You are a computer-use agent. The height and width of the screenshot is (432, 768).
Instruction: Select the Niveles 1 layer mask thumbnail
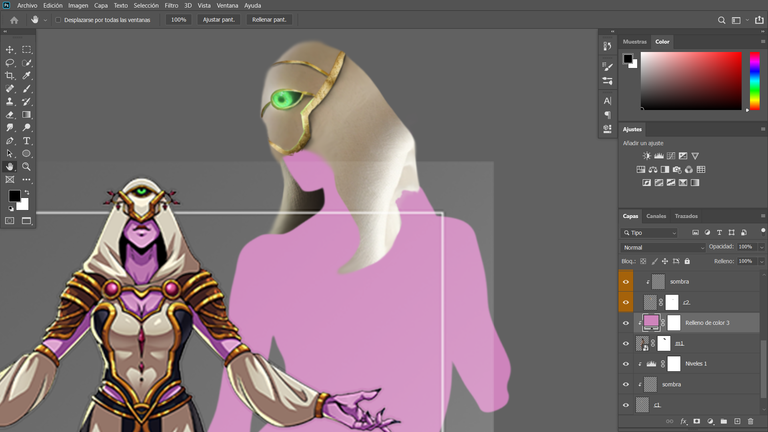point(674,363)
